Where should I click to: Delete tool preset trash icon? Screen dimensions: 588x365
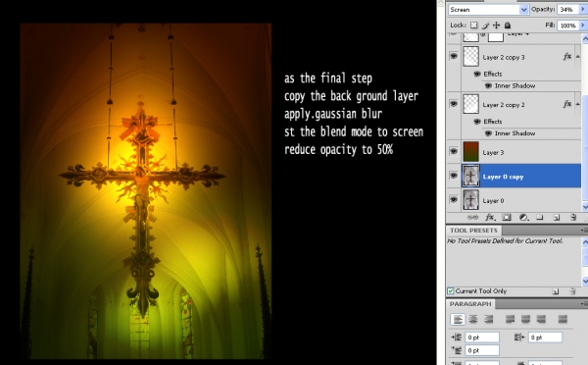click(572, 291)
